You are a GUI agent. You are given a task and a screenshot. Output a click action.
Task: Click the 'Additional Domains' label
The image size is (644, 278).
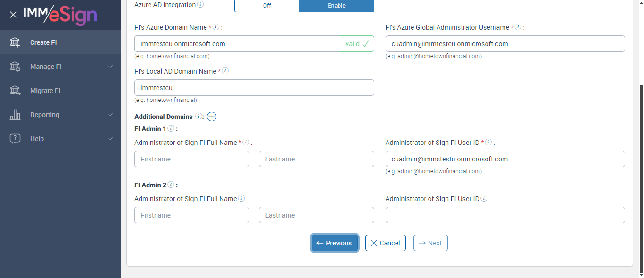click(x=164, y=117)
